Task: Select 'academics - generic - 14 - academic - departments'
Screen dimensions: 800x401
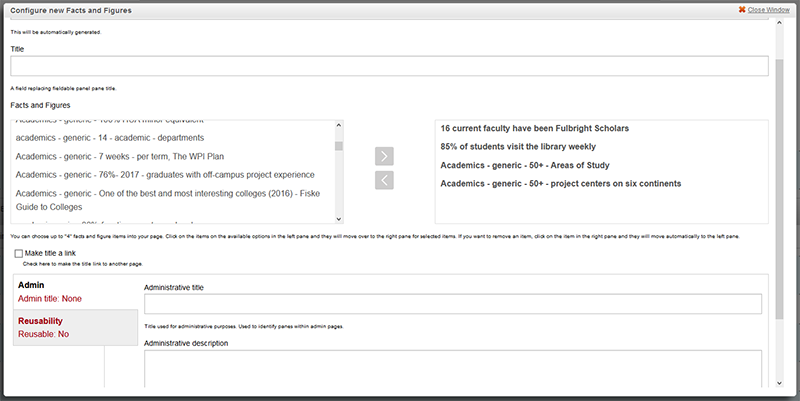Action: (110, 137)
